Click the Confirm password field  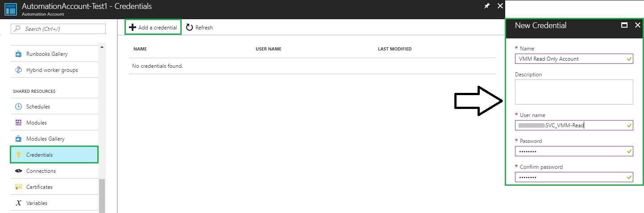click(x=574, y=177)
